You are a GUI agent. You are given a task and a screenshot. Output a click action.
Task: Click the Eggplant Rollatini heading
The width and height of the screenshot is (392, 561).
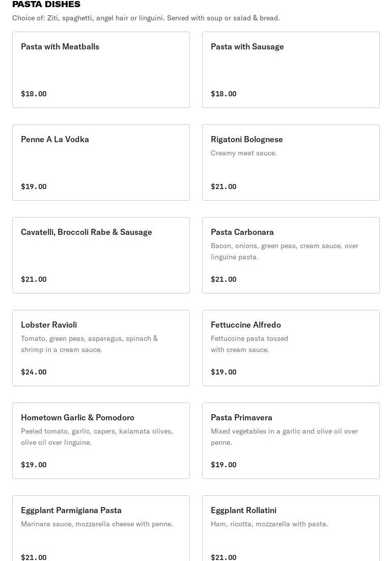coord(243,510)
